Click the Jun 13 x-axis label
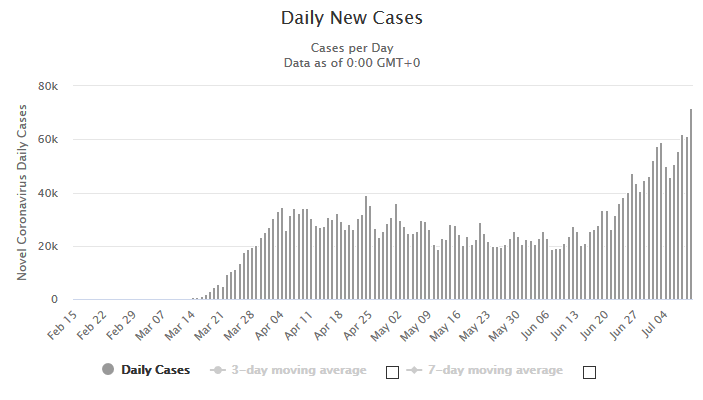Image resolution: width=703 pixels, height=400 pixels. 564,325
